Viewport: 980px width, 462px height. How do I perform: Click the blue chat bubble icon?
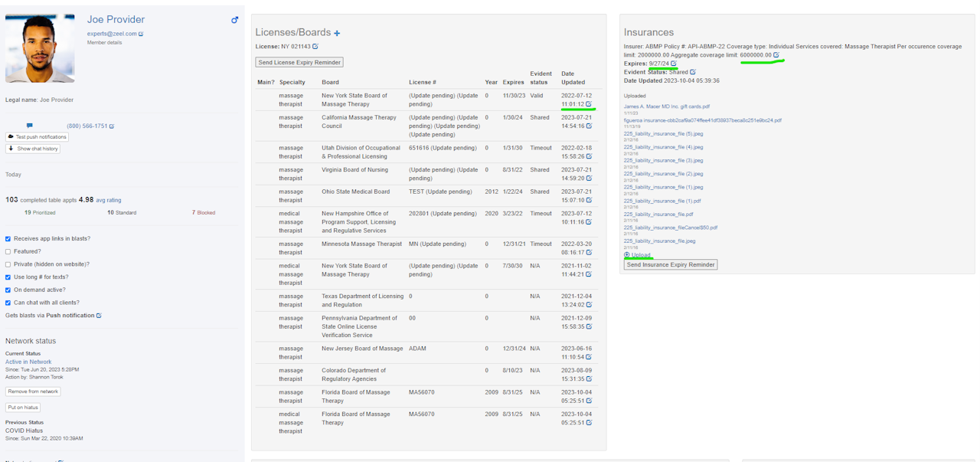pyautogui.click(x=30, y=126)
